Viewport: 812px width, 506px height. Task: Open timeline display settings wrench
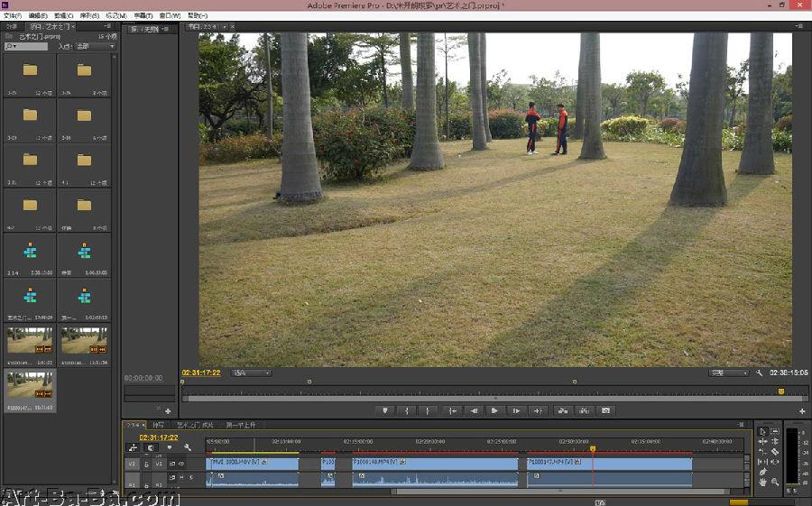coord(187,447)
